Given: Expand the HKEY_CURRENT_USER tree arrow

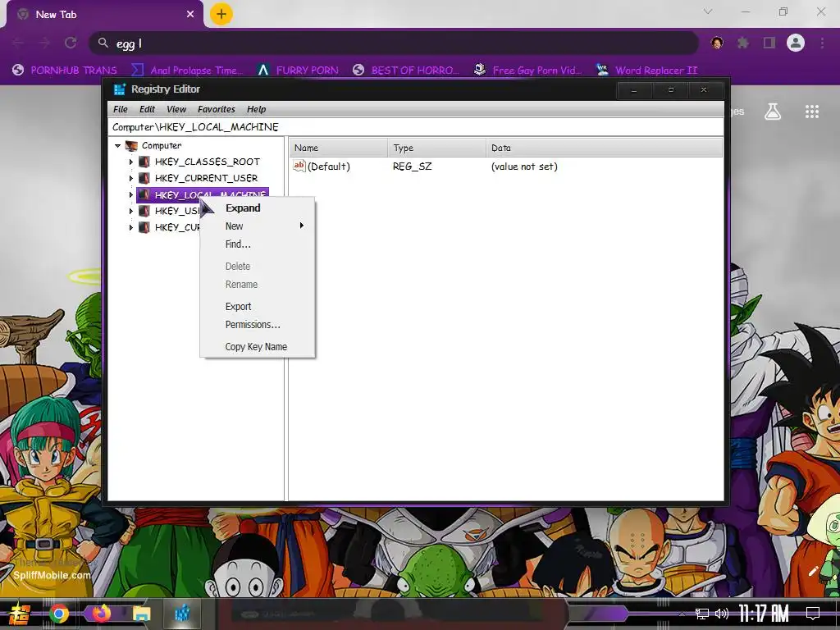Looking at the screenshot, I should [x=130, y=178].
